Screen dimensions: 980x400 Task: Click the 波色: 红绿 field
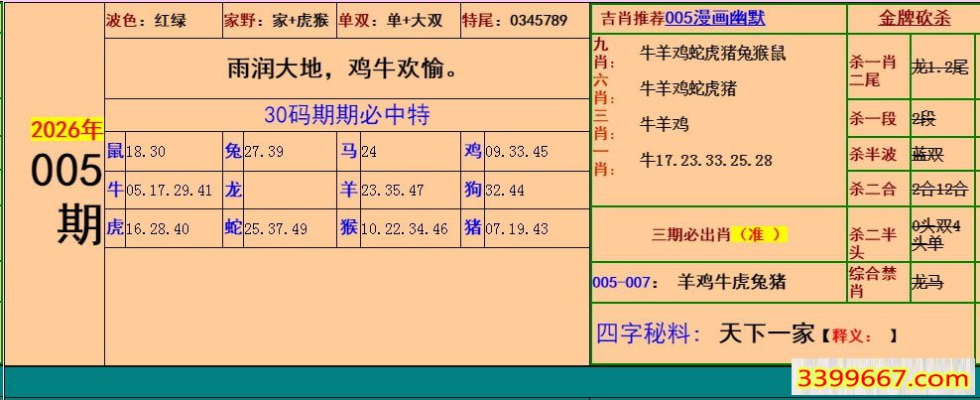coord(146,20)
